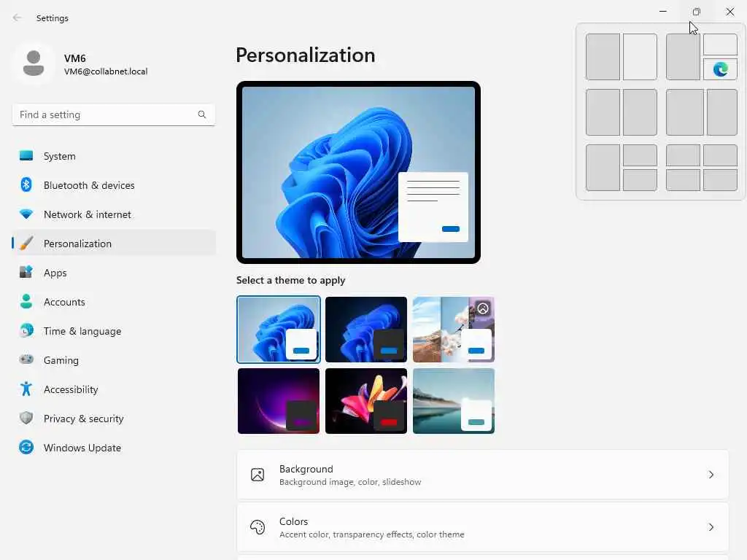The height and width of the screenshot is (560, 747).
Task: Open Accounts settings
Action: pos(113,302)
